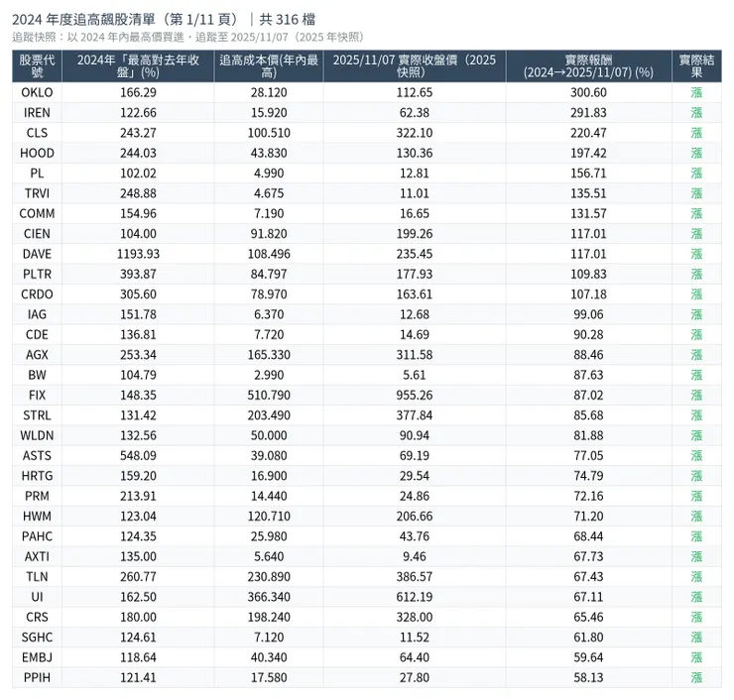
Task: Click the ASTS ticker symbol
Action: click(x=37, y=455)
